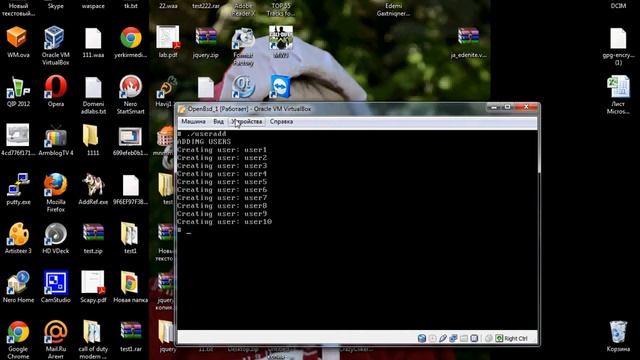Viewport: 640px width, 360px height.
Task: Click the shared folders status icon
Action: (464, 338)
